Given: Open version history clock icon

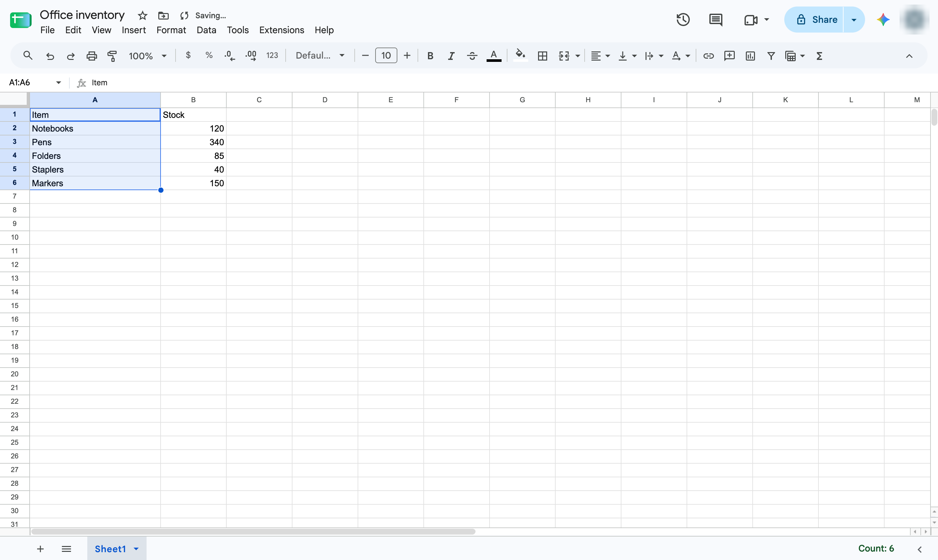Looking at the screenshot, I should click(683, 20).
